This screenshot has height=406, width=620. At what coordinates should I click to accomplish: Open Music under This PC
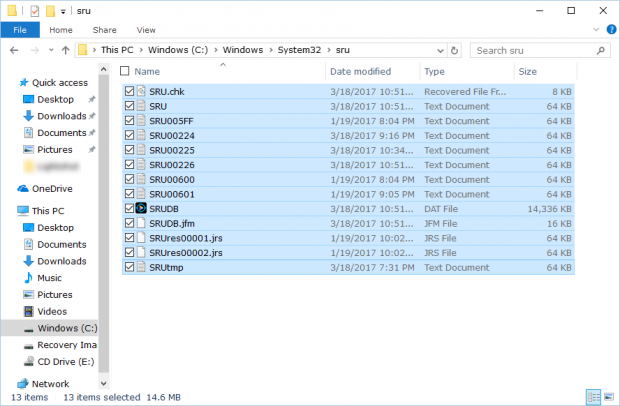click(49, 278)
